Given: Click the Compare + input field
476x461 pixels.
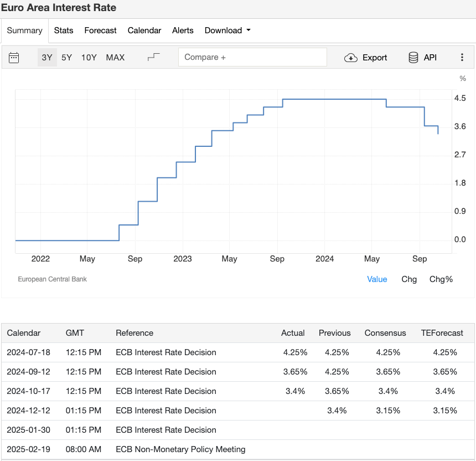Looking at the screenshot, I should [252, 57].
